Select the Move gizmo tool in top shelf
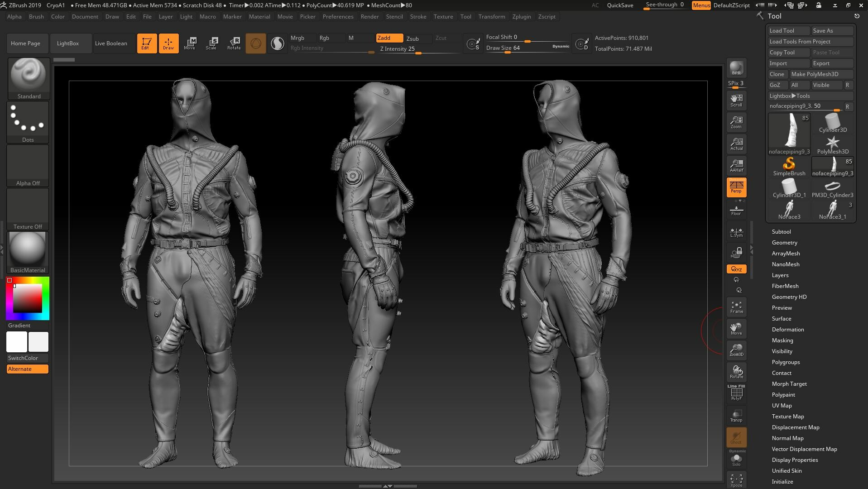 190,43
